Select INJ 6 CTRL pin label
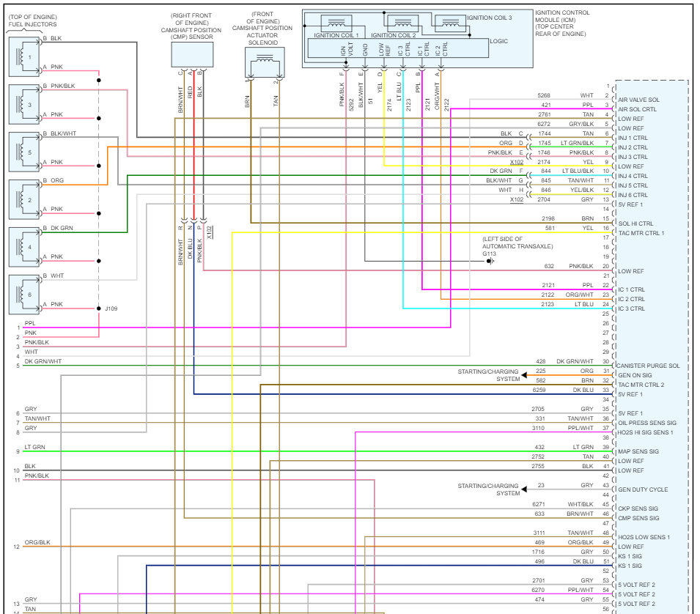 [x=633, y=195]
